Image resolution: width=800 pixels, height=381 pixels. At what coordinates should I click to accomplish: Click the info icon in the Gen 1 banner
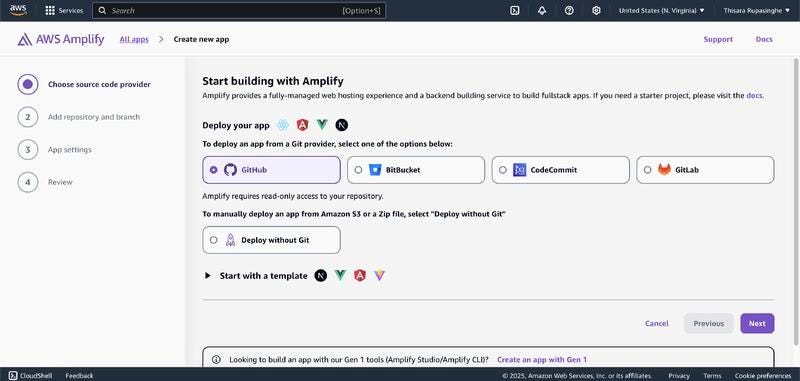[216, 360]
